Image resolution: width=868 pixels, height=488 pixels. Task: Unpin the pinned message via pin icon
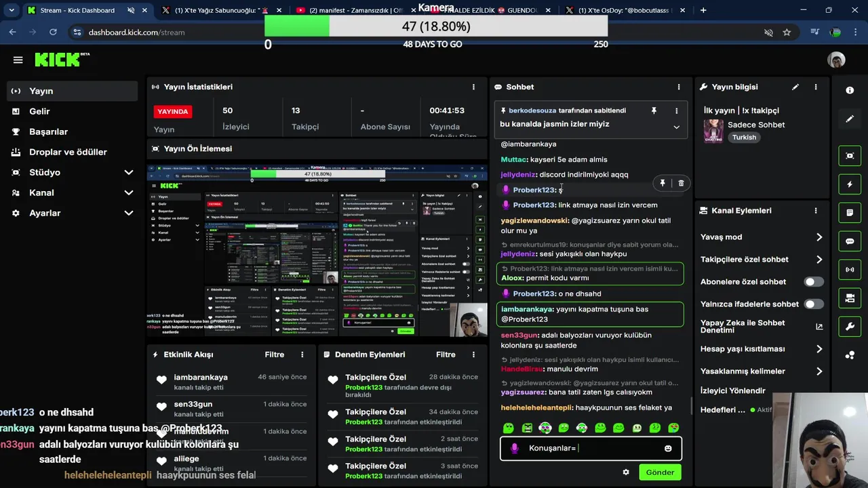[x=654, y=110]
